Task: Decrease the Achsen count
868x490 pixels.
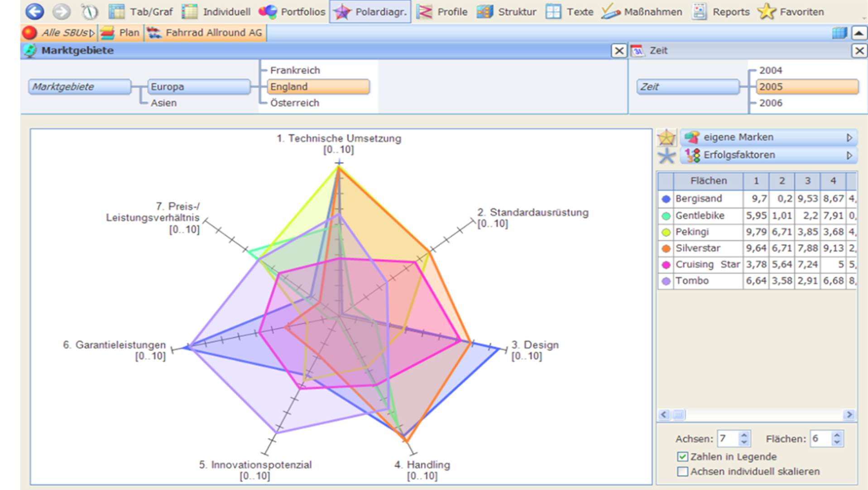Action: 744,442
